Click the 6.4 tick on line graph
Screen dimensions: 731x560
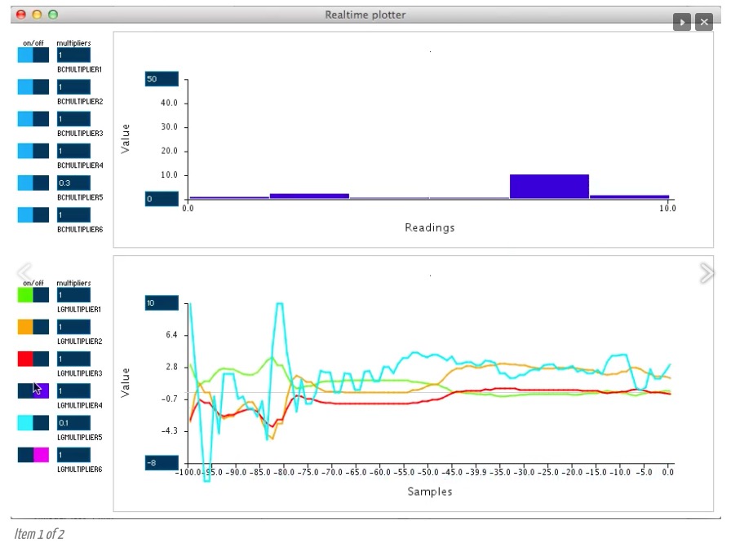pos(171,335)
